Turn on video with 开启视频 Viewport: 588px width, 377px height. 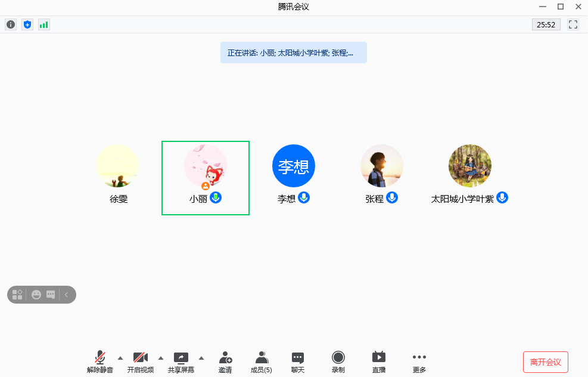pos(140,362)
